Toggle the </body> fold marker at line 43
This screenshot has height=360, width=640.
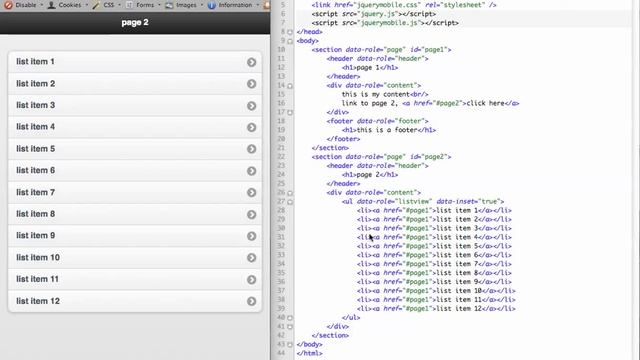click(x=290, y=345)
